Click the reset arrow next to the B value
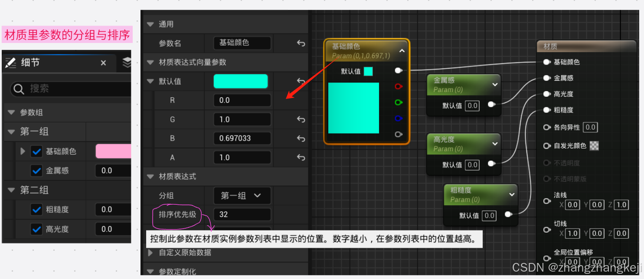Viewport: 644px width, 279px height. click(300, 138)
